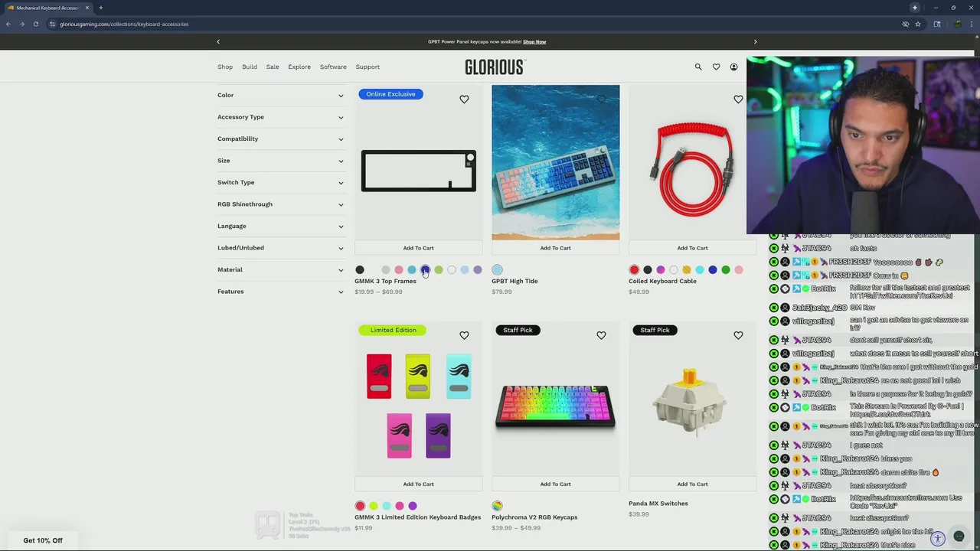
Task: Go back using browser back arrow
Action: pos(8,24)
